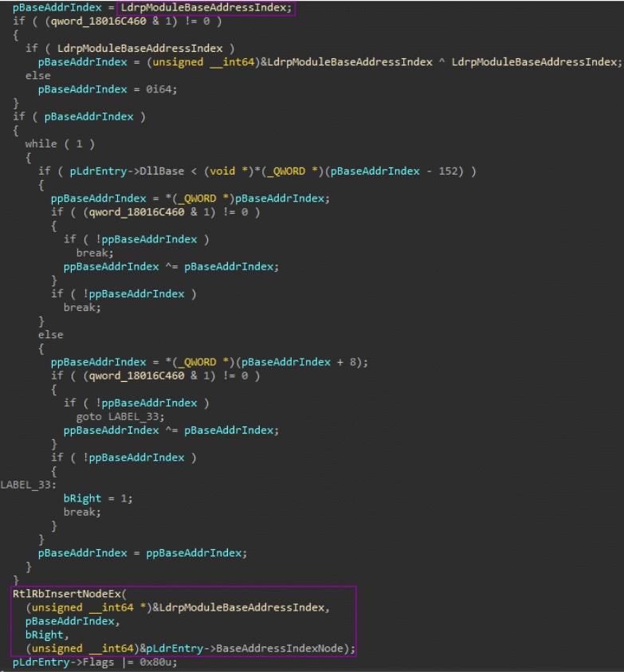
Task: Click pLdrEntry->DllBase in the comparison
Action: coord(107,171)
